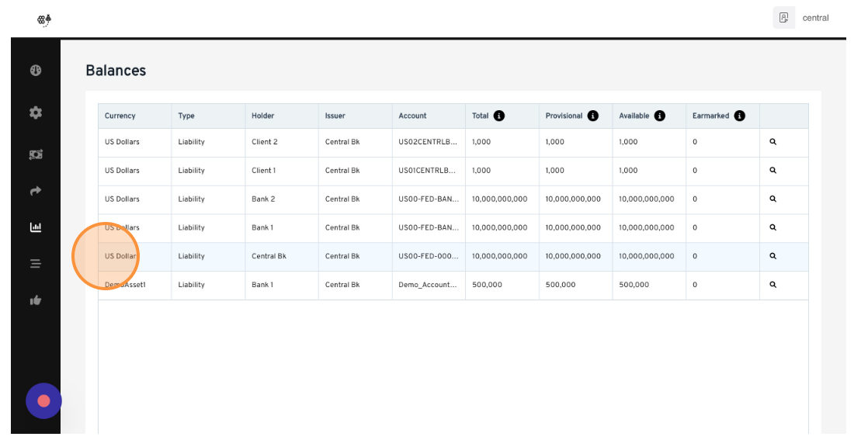Click the central username label
Screen dimensions: 868x447
815,18
